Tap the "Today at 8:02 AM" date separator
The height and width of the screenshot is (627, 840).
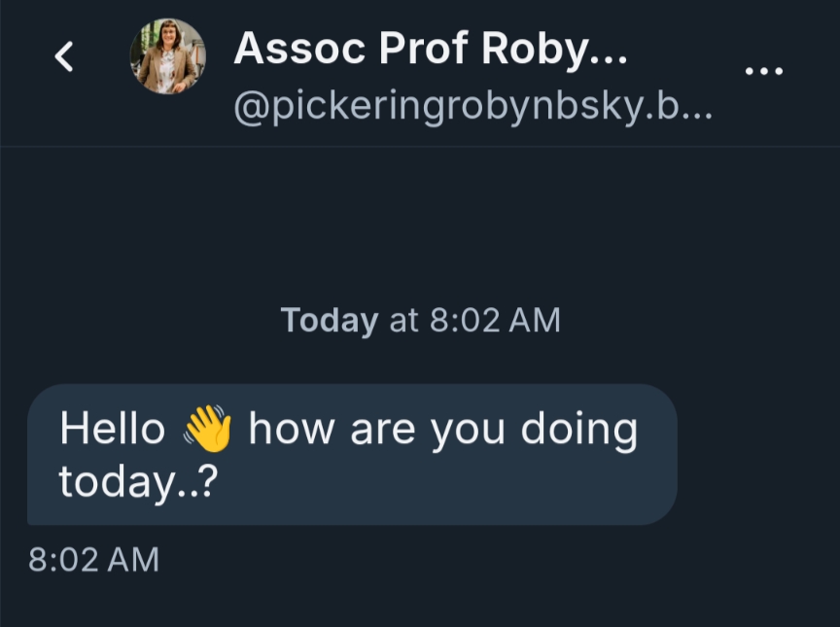coord(420,320)
